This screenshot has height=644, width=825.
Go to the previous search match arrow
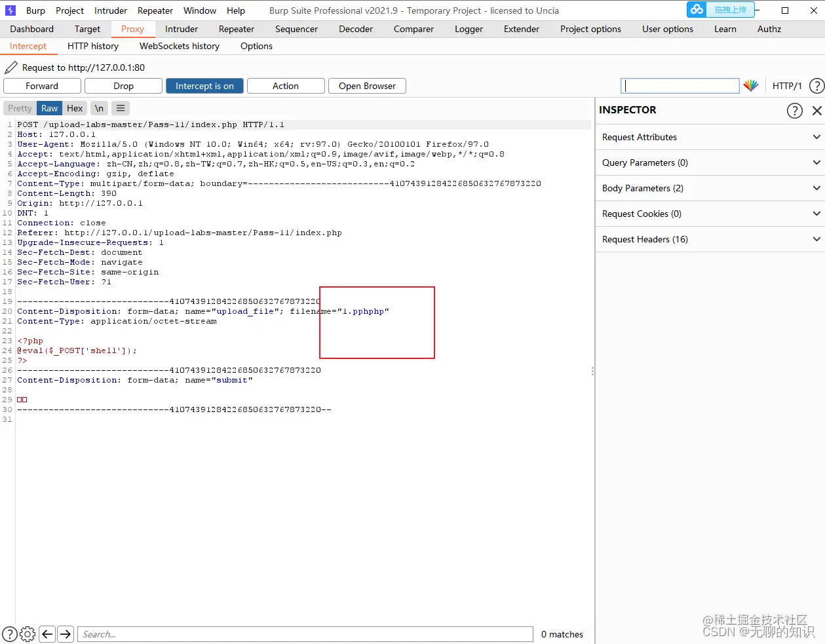[x=47, y=634]
